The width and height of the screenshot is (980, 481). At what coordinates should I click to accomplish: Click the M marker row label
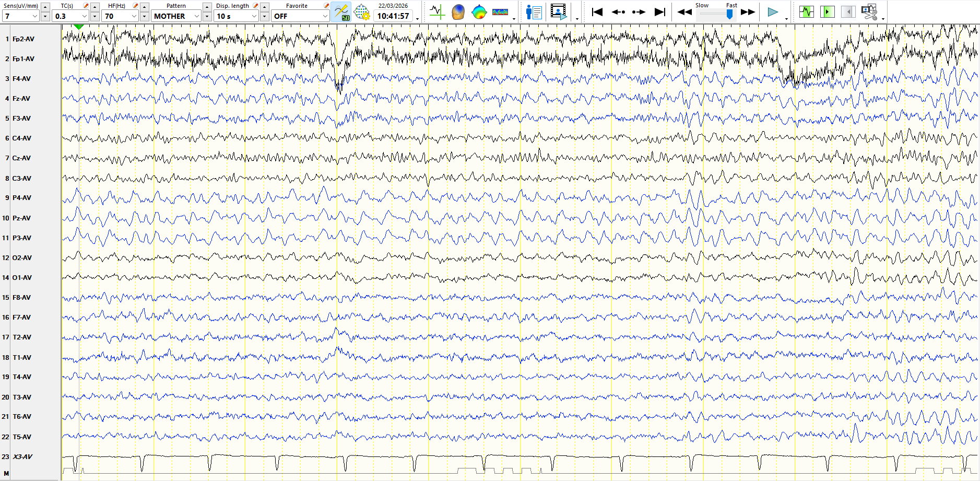6,474
